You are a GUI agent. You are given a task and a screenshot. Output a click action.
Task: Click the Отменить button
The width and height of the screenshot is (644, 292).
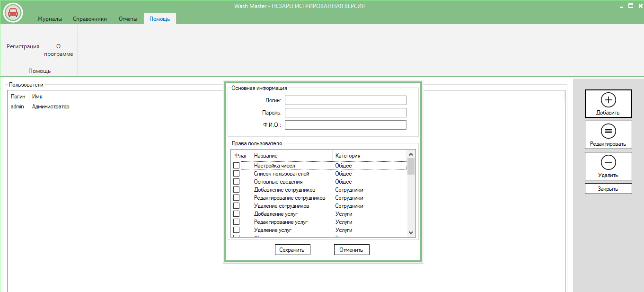click(x=352, y=249)
